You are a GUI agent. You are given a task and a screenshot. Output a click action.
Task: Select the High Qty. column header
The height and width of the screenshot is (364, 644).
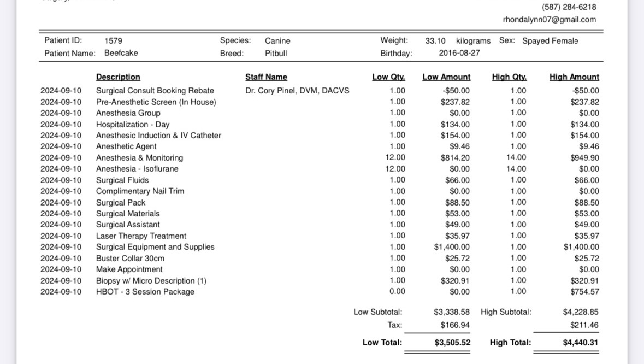pyautogui.click(x=509, y=77)
